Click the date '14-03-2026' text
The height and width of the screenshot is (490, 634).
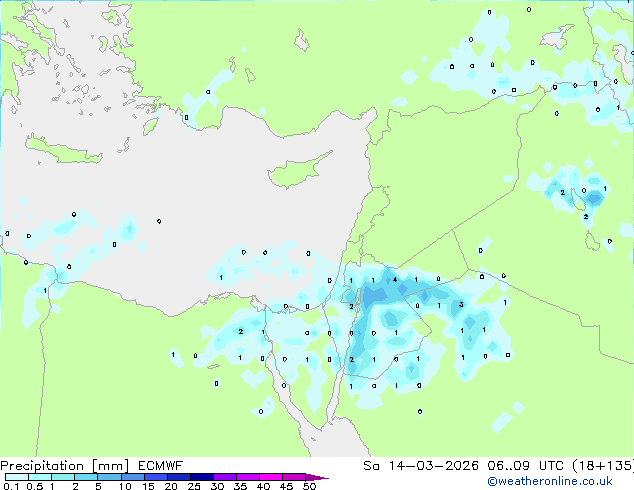(x=433, y=466)
